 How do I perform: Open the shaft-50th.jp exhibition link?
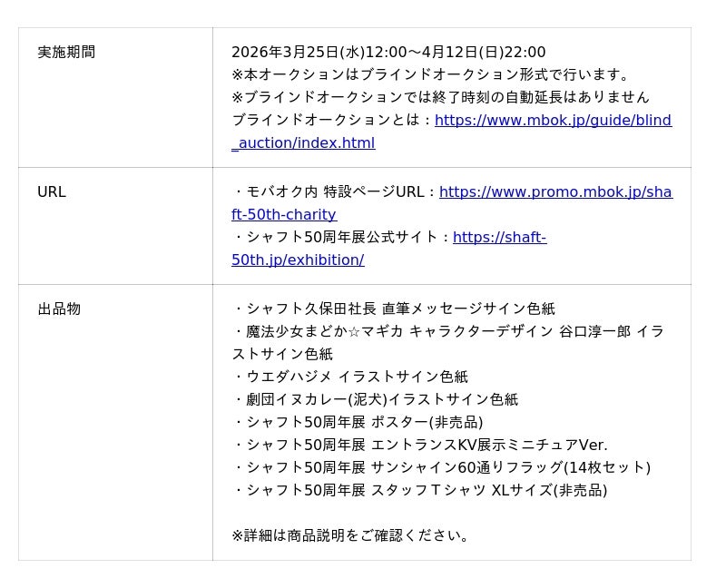499,238
